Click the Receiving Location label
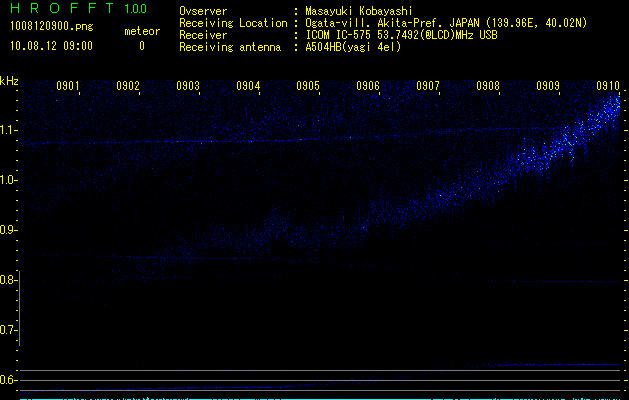This screenshot has width=629, height=400. coord(233,23)
